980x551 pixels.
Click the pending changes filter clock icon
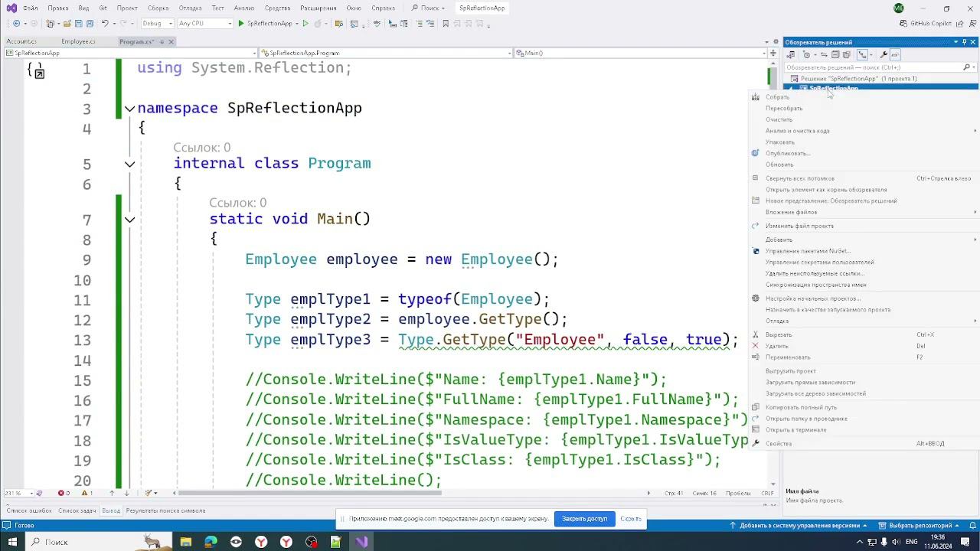(x=807, y=55)
